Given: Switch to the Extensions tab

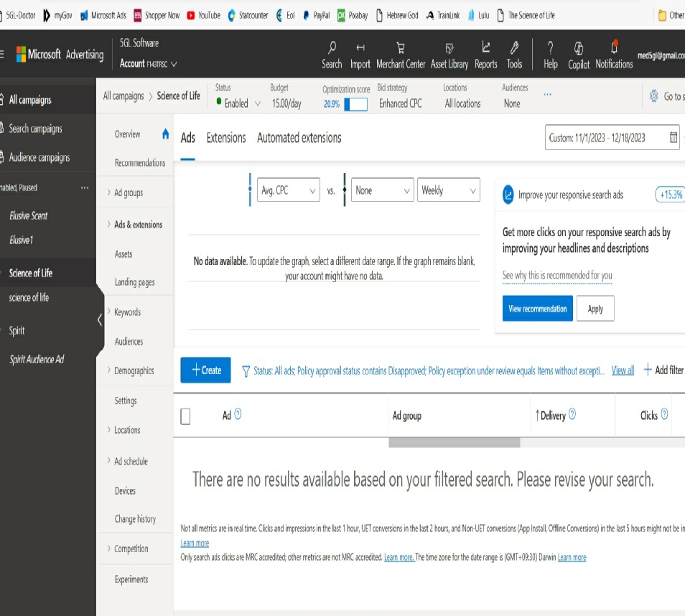Looking at the screenshot, I should click(x=226, y=138).
